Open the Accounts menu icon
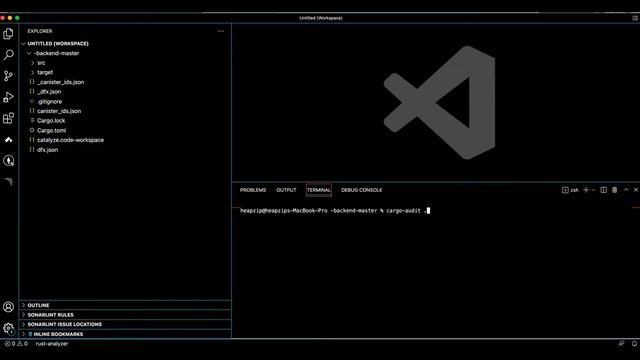 [8, 307]
